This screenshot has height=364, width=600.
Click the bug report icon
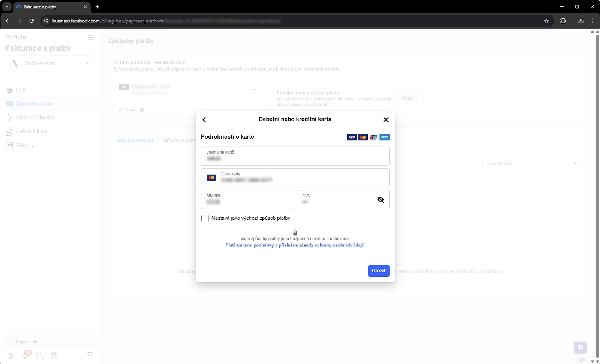coord(54,355)
